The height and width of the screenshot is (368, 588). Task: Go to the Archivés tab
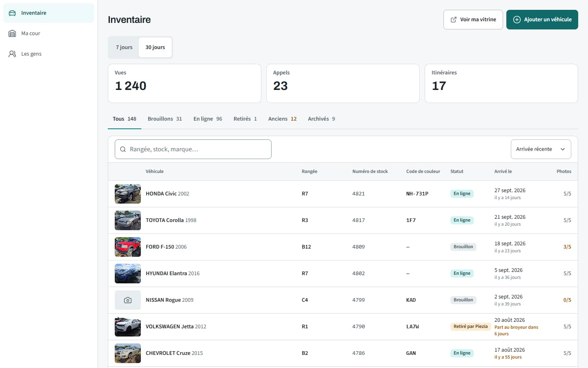click(x=321, y=119)
